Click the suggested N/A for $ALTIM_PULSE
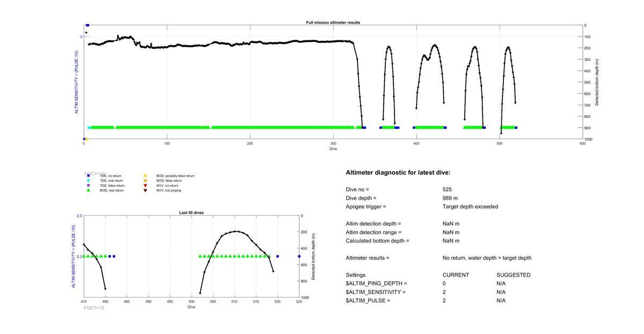644x334 pixels. [501, 301]
